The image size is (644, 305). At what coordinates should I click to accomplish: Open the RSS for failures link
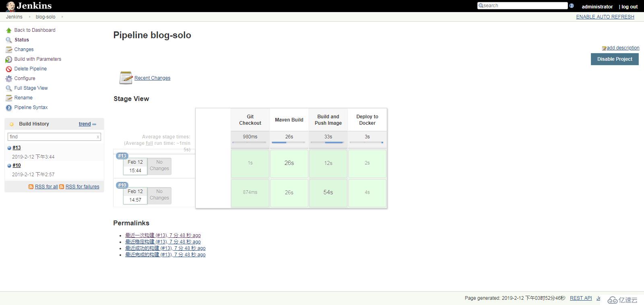tap(82, 187)
